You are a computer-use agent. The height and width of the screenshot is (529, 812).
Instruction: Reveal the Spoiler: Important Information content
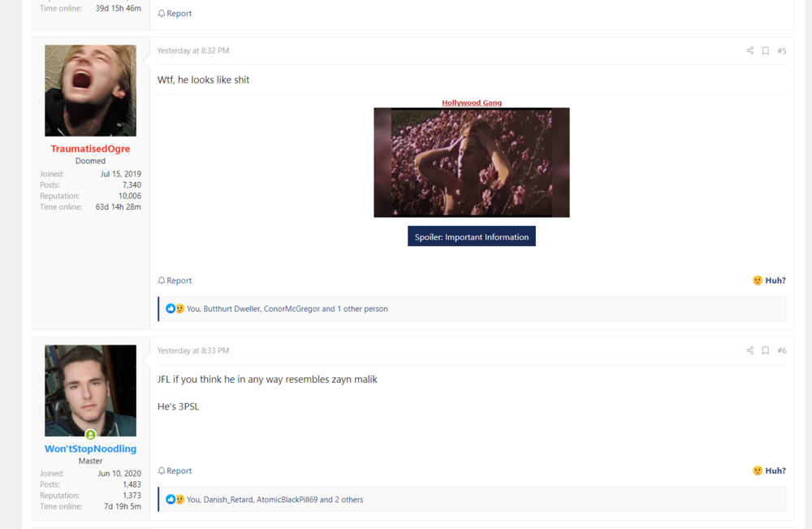pyautogui.click(x=471, y=236)
